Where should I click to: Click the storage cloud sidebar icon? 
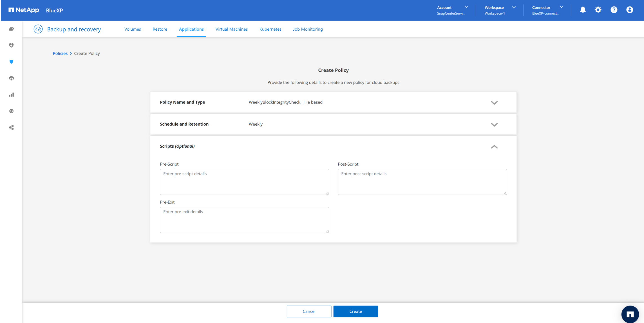tap(11, 29)
